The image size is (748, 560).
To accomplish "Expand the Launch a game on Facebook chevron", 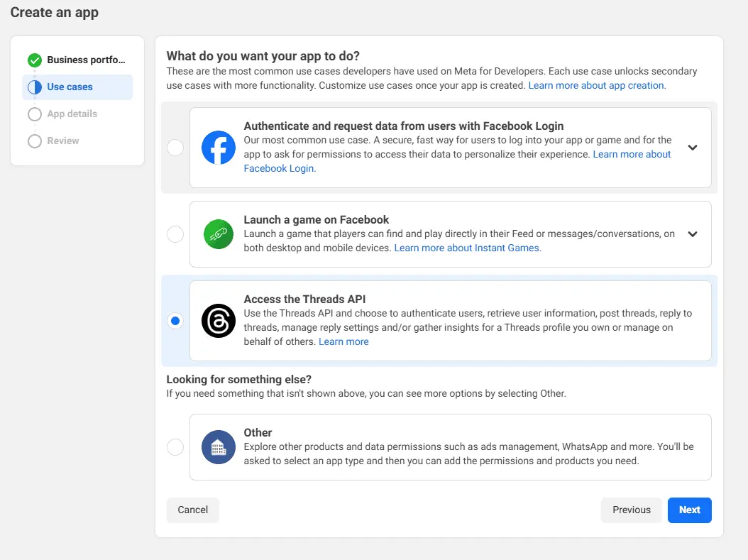I will pos(692,234).
